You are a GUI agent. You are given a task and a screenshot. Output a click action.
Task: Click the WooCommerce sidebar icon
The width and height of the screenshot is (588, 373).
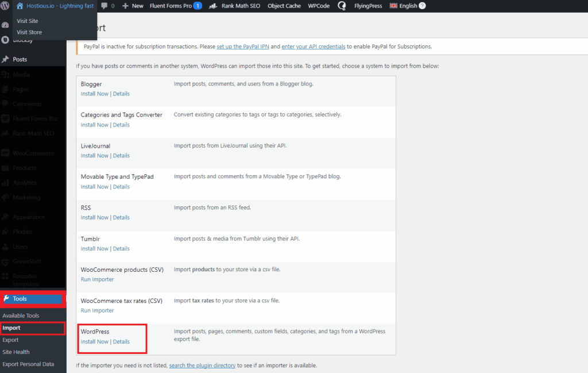tap(6, 153)
